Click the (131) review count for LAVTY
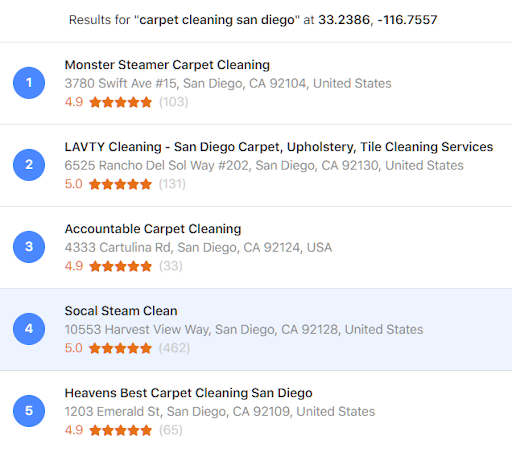Screen dimensions: 512x452 (x=172, y=184)
